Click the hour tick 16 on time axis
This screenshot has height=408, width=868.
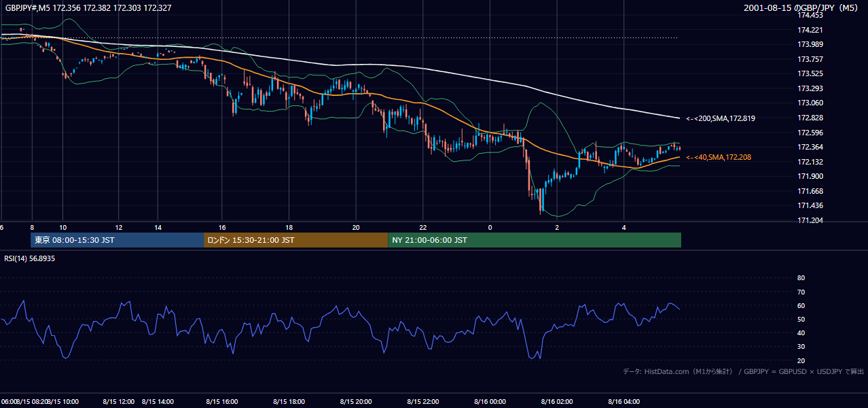[222, 227]
